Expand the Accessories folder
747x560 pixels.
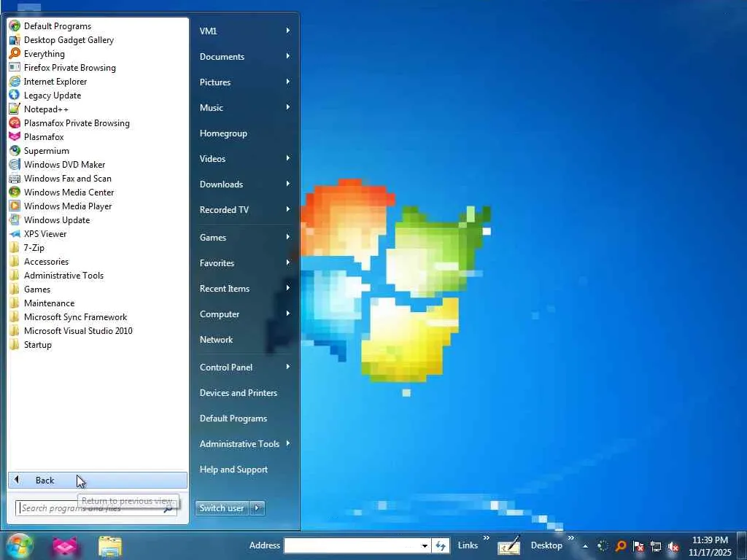click(x=98, y=262)
